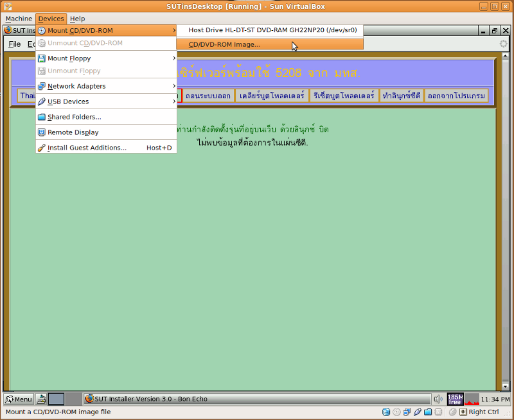Image resolution: width=514 pixels, height=420 pixels.
Task: Click the status text "Mount a CD/DVD-ROM image file"
Action: 58,412
